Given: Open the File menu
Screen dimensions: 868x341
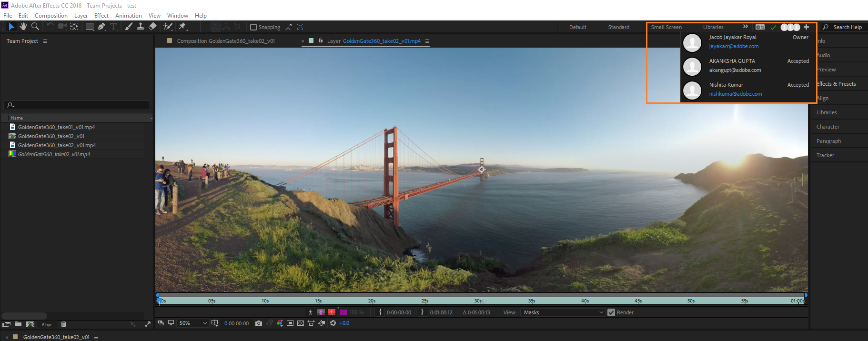Looking at the screenshot, I should coord(8,15).
